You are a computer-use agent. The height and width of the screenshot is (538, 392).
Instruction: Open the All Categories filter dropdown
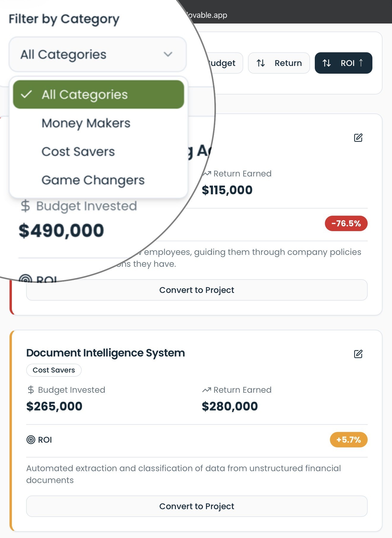97,54
